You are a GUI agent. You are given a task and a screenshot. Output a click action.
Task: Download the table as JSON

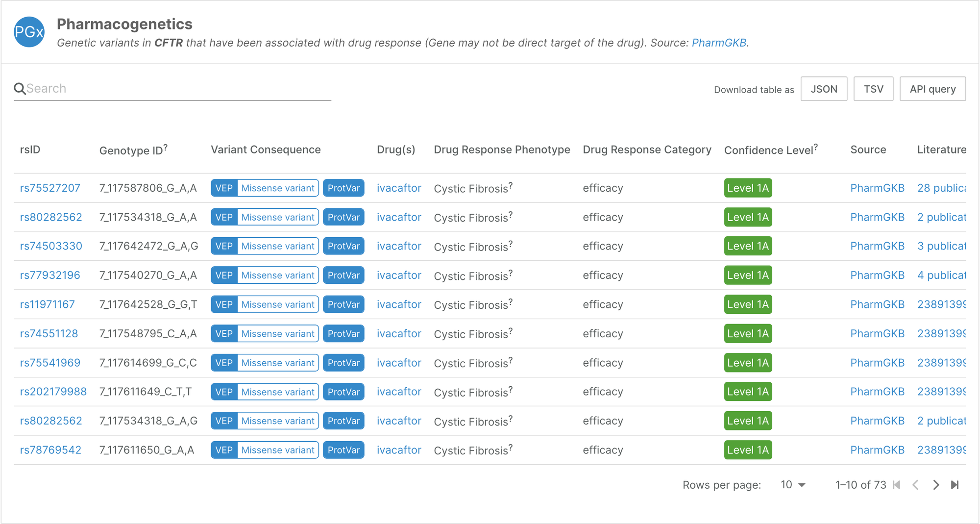824,89
